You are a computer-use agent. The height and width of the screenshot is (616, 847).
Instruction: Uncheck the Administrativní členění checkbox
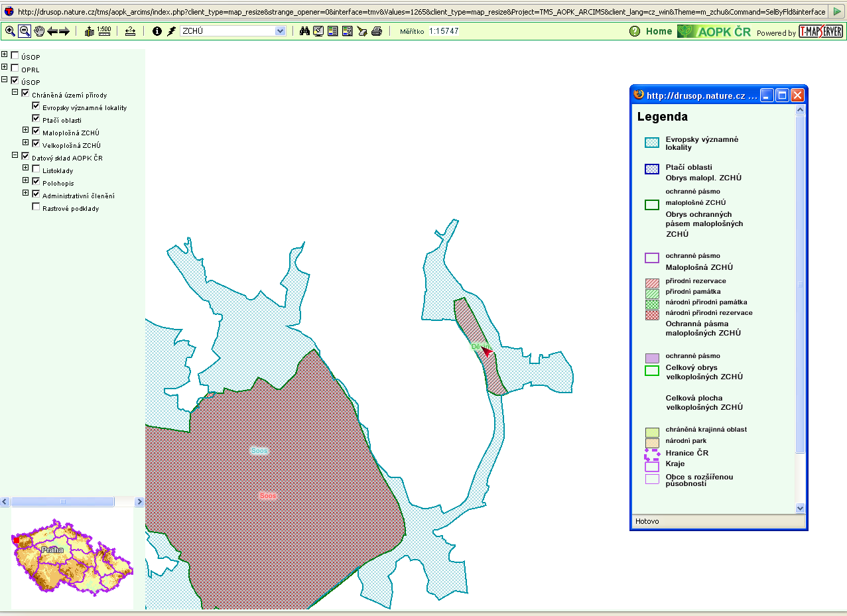coord(36,194)
